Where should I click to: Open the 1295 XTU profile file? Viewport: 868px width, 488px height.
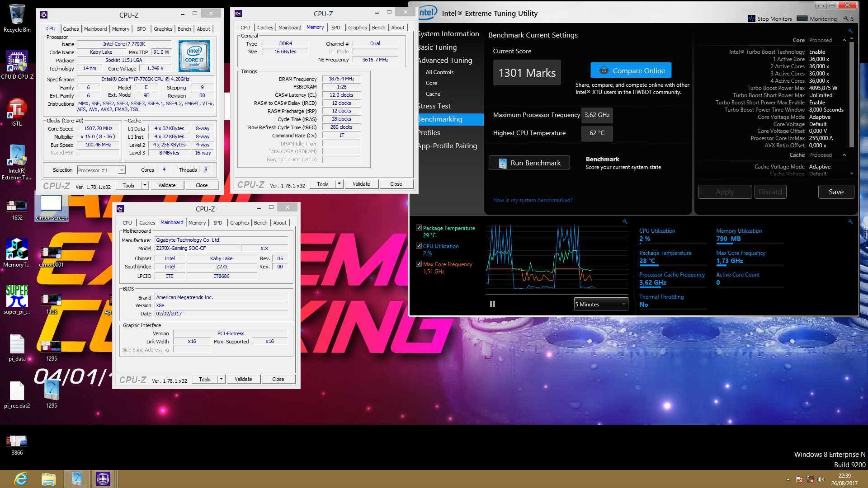pos(52,394)
